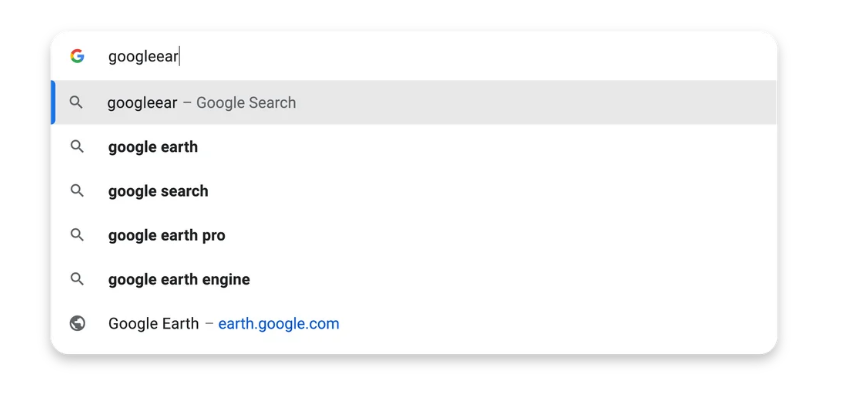Click the typed googleear text in omnibox
This screenshot has height=397, width=857.
(143, 57)
